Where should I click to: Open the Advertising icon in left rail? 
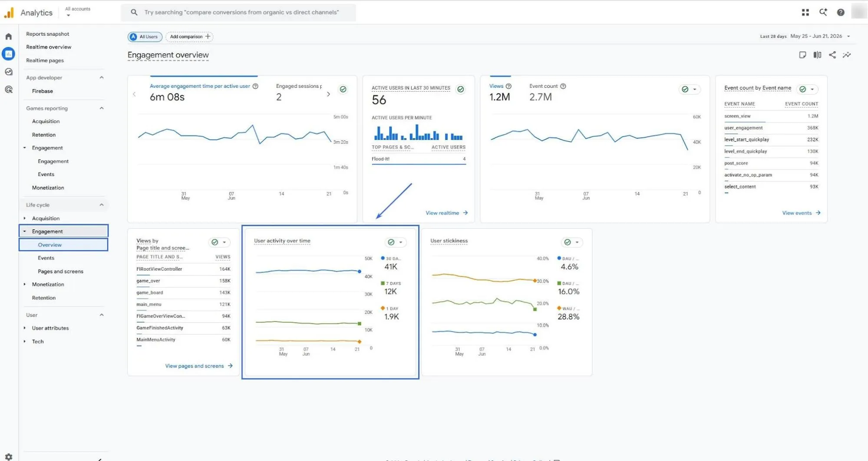9,90
